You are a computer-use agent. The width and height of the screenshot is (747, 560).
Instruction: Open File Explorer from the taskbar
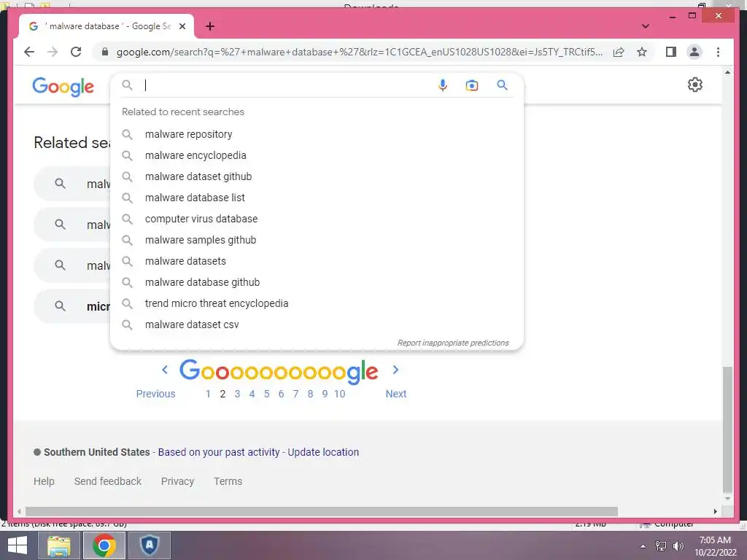(x=59, y=545)
